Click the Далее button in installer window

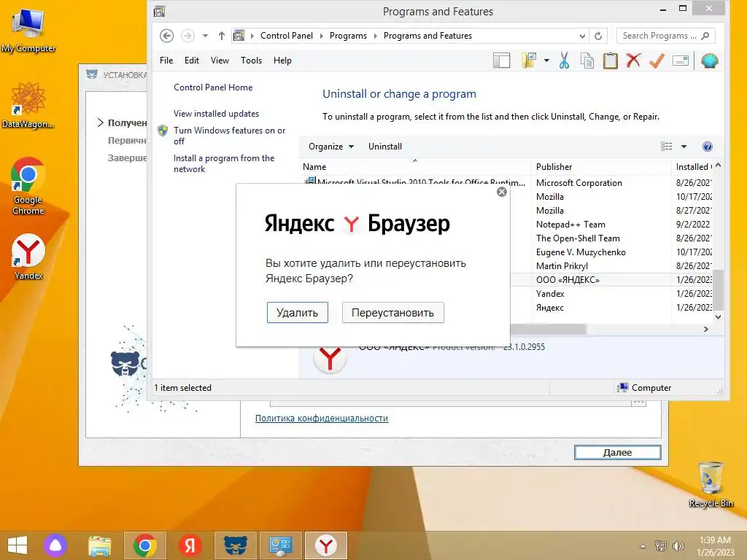(617, 452)
